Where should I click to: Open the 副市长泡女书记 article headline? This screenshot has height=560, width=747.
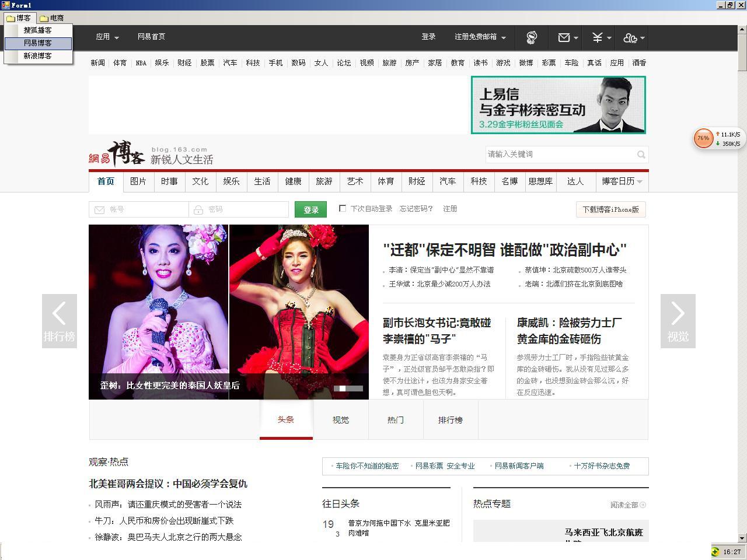(x=437, y=331)
